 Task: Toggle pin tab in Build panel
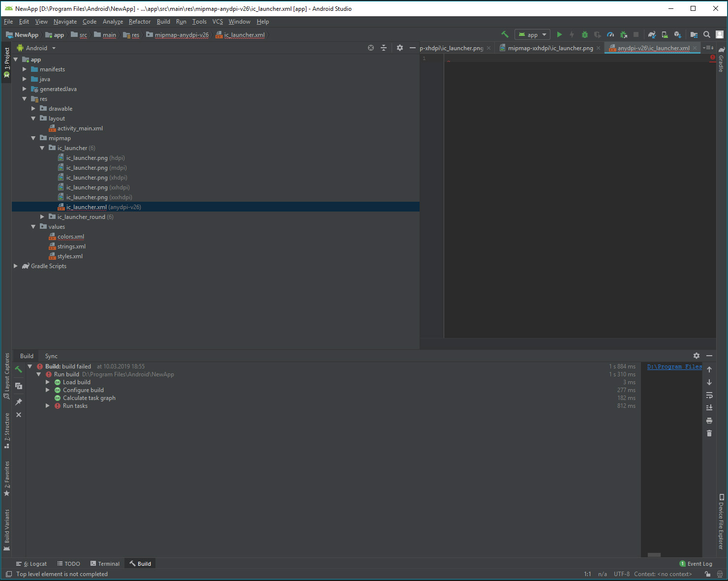[19, 402]
